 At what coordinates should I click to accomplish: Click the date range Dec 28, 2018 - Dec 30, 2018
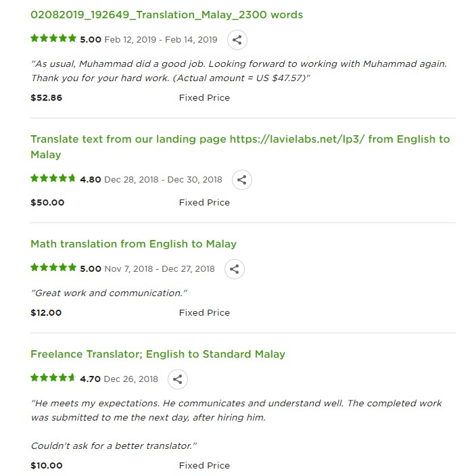pos(163,180)
